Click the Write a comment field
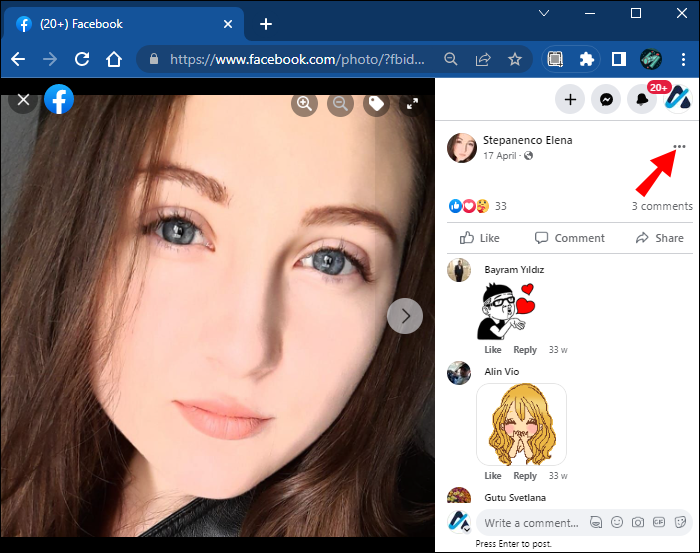 530,522
